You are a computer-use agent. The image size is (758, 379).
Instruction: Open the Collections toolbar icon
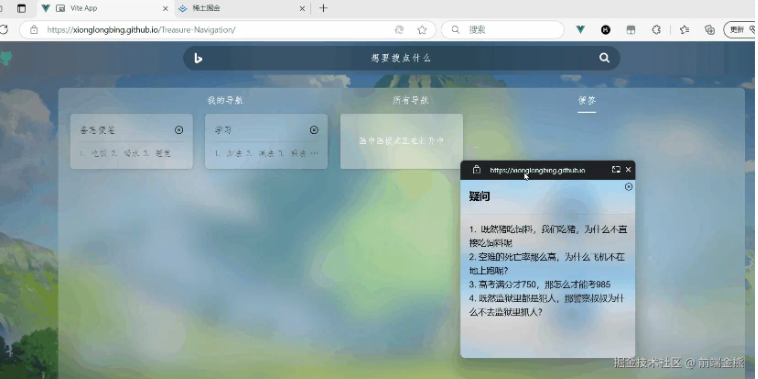tap(710, 30)
